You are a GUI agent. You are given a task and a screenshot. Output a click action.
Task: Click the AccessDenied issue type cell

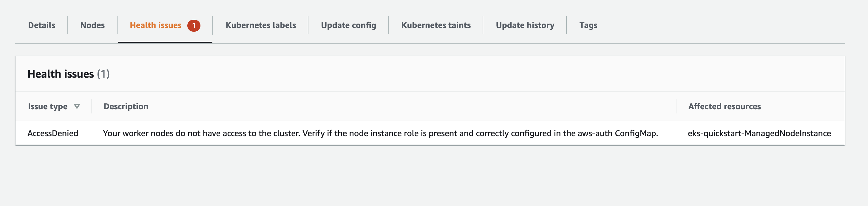coord(54,133)
